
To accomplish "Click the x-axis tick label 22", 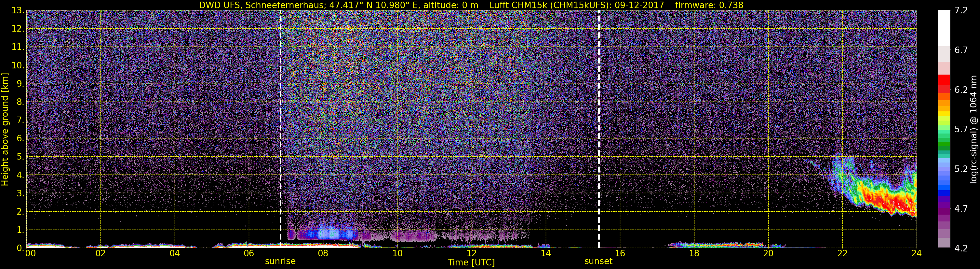I will pyautogui.click(x=842, y=253).
